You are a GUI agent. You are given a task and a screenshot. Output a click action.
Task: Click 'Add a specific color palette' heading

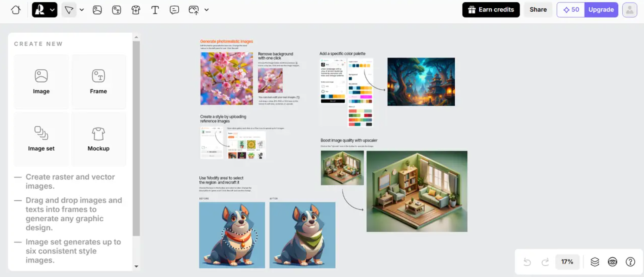(x=342, y=54)
